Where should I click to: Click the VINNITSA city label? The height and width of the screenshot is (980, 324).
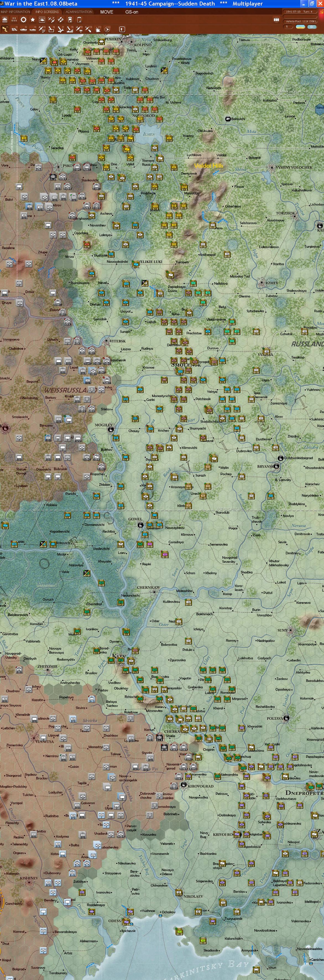pos(44,742)
